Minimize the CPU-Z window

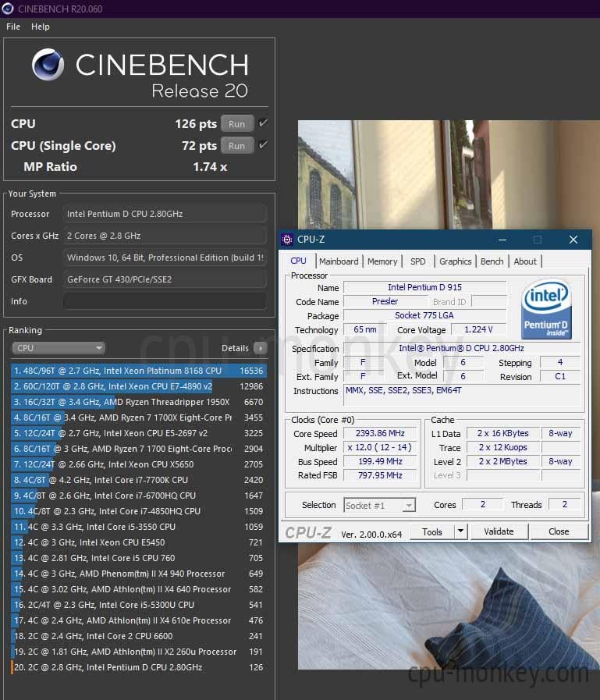tap(502, 240)
